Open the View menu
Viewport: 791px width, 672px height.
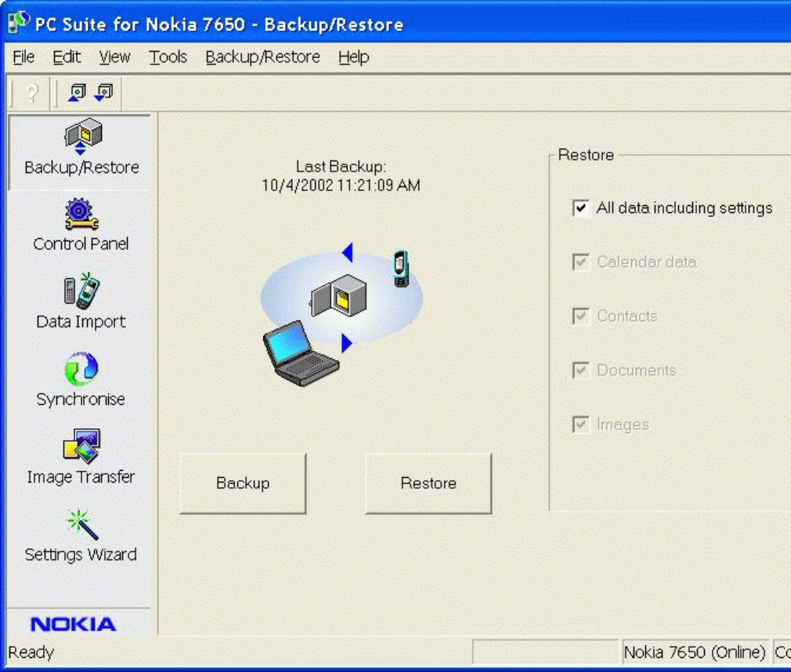pos(114,57)
